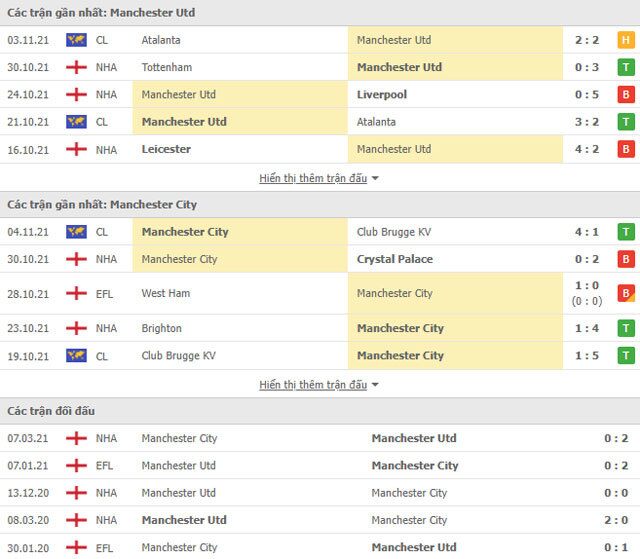Click the Champions League flag icon beside Atalanta on 03.11.21
This screenshot has height=559, width=640.
[75, 40]
